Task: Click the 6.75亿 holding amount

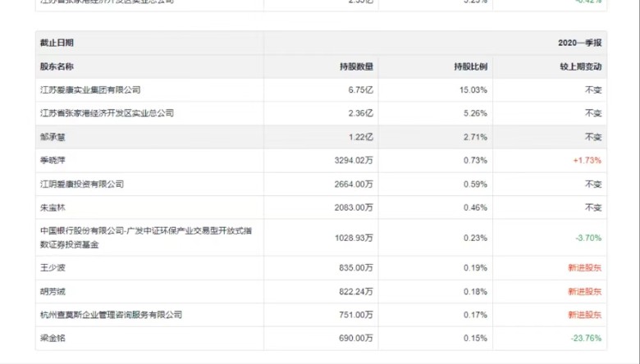Action: pos(361,89)
